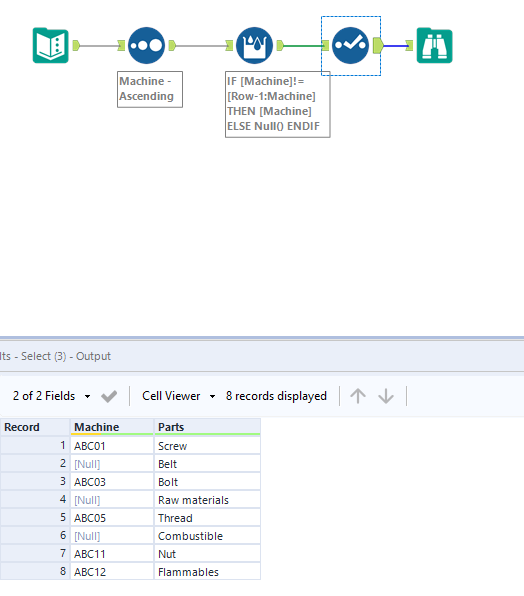Select blue connection to Browse tool

(395, 46)
